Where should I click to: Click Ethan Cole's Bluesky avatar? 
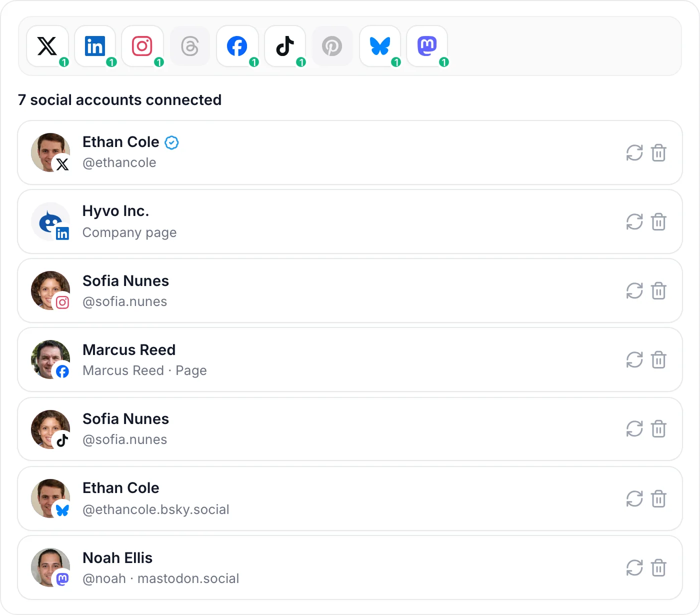pos(50,498)
